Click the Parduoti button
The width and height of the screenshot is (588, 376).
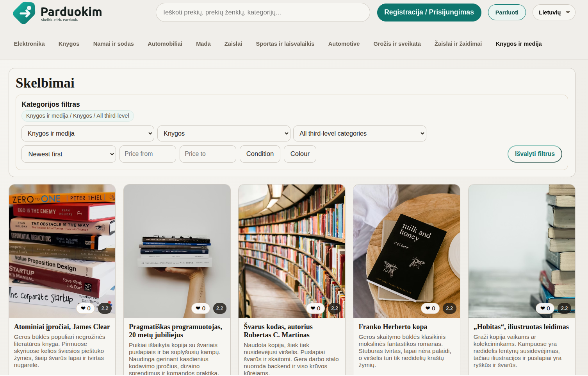click(x=507, y=13)
